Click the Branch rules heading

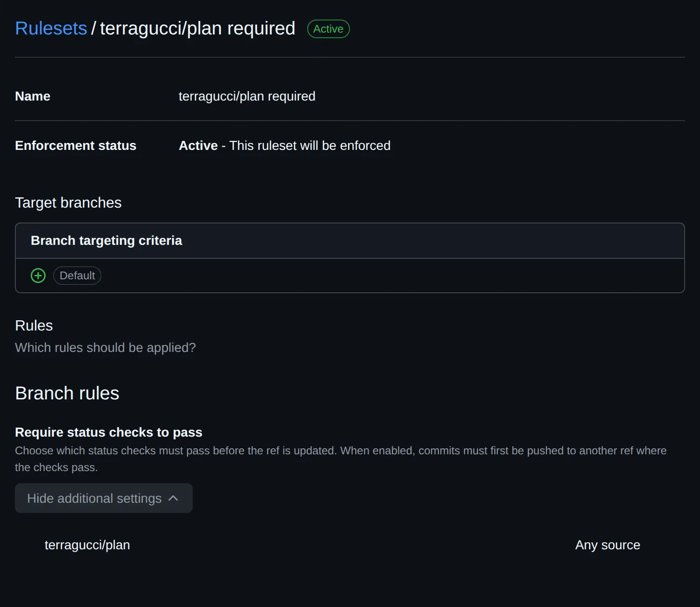tap(67, 393)
